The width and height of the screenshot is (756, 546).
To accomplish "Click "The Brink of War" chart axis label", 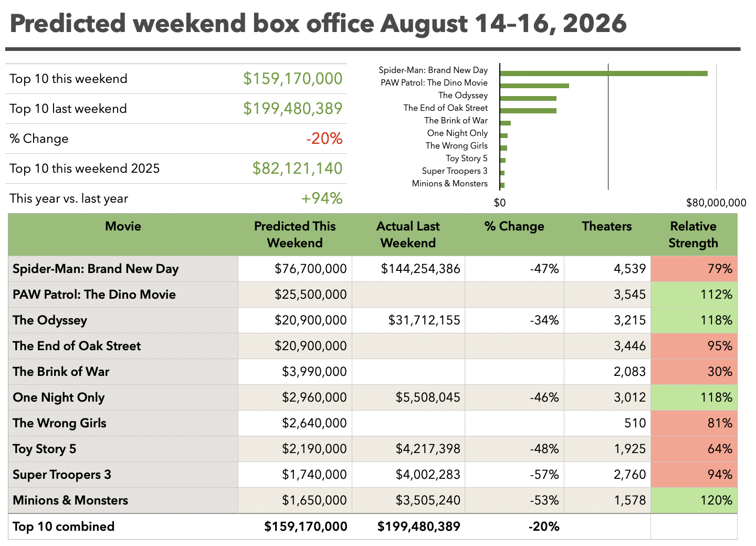I will (x=456, y=120).
